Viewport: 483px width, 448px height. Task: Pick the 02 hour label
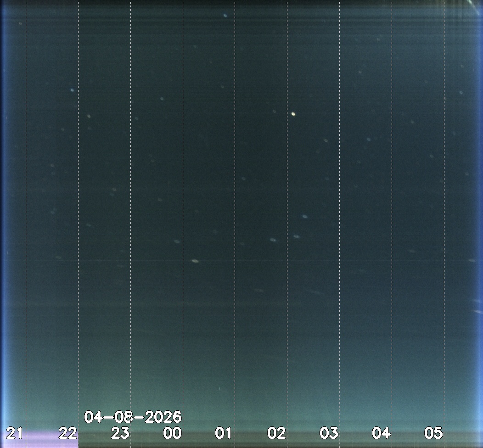(276, 433)
